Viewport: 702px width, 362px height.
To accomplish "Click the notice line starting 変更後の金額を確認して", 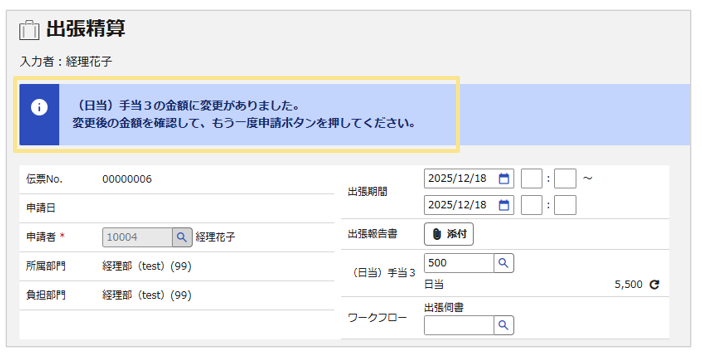I will 244,124.
